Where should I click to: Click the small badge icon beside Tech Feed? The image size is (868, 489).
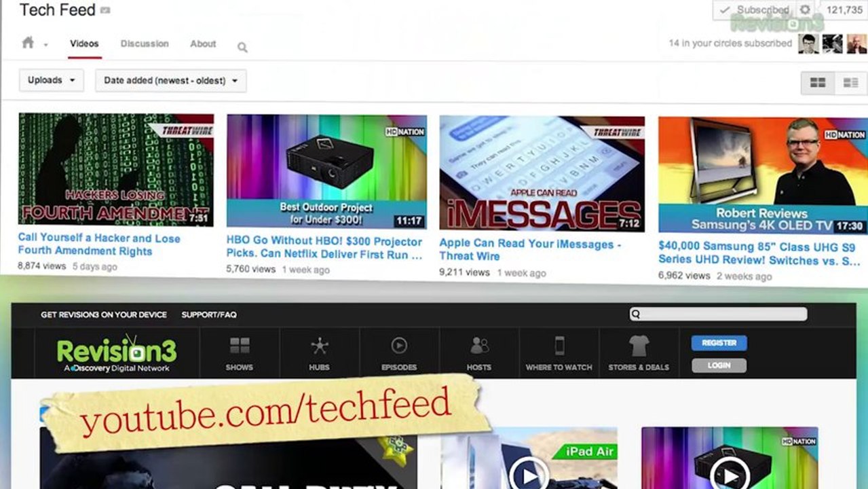tap(105, 11)
